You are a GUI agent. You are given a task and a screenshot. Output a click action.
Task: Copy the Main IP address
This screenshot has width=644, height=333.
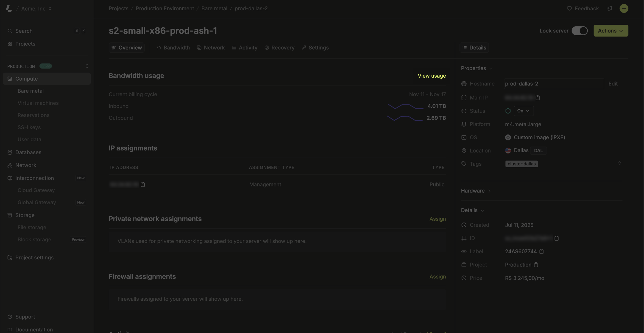pyautogui.click(x=538, y=98)
